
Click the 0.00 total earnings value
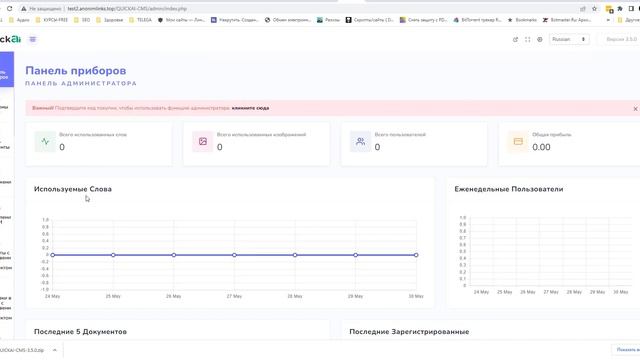coord(541,147)
